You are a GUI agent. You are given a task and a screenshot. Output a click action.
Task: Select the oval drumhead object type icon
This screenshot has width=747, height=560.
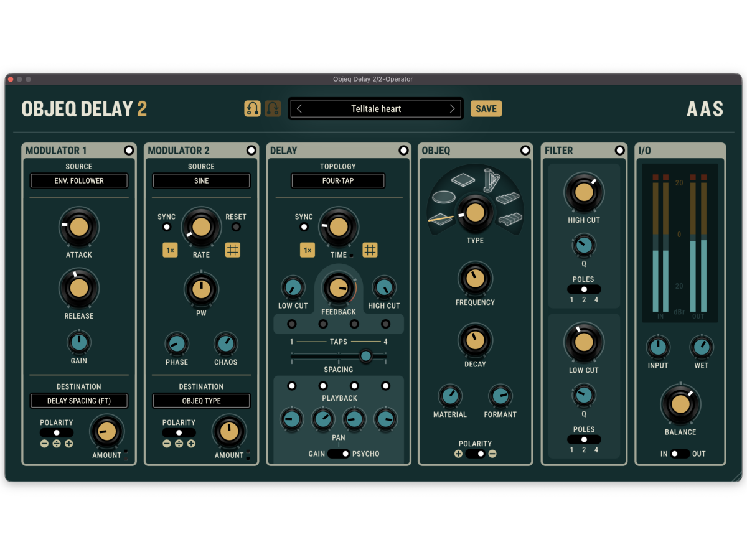tap(443, 197)
